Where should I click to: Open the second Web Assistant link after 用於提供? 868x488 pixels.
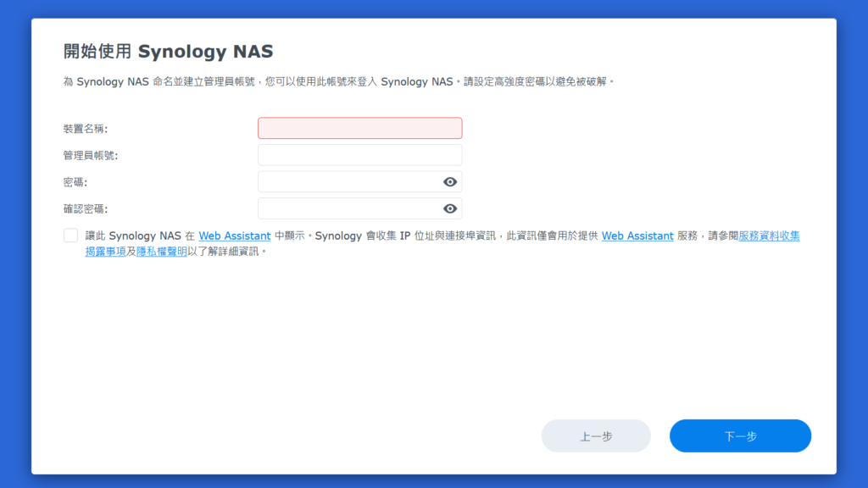coord(637,236)
